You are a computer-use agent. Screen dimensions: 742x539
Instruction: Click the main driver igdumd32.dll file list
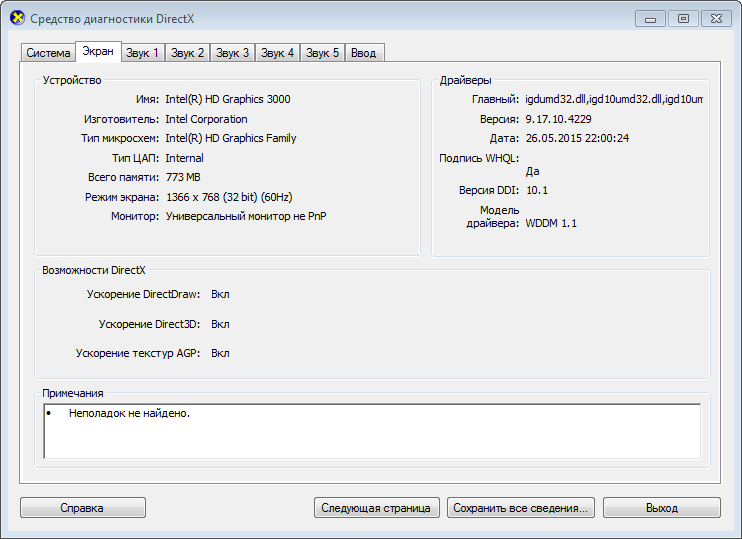(x=614, y=100)
